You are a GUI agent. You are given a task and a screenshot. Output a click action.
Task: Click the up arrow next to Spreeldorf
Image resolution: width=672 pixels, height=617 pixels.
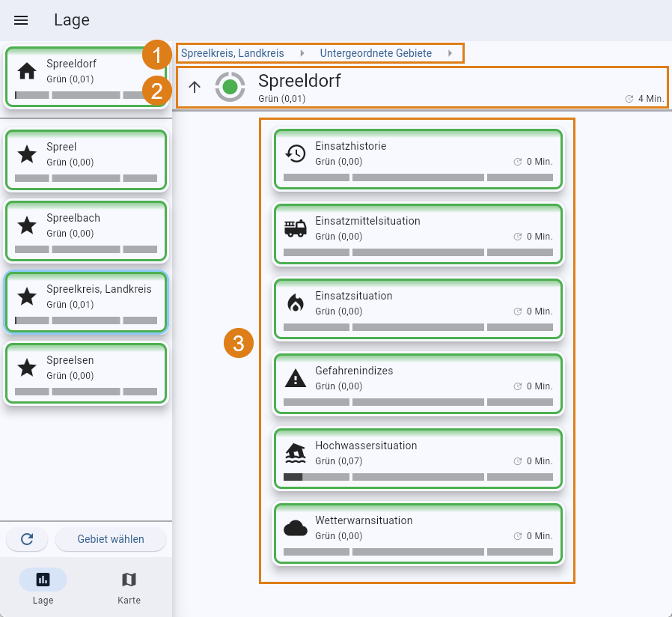point(195,87)
